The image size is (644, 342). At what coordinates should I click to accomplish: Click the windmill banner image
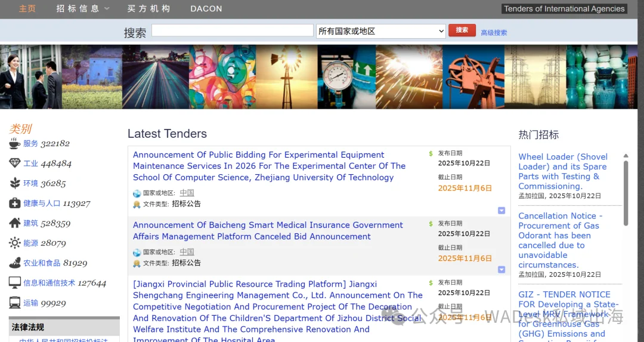(287, 77)
